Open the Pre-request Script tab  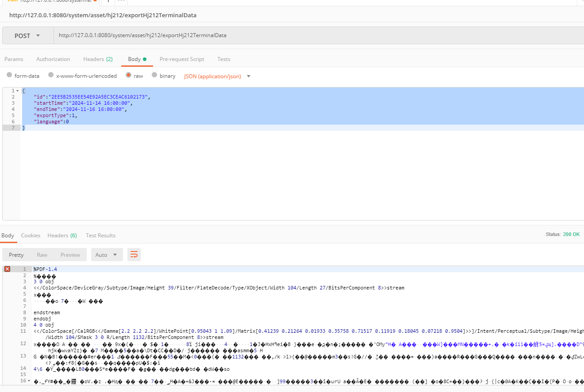pyautogui.click(x=182, y=59)
